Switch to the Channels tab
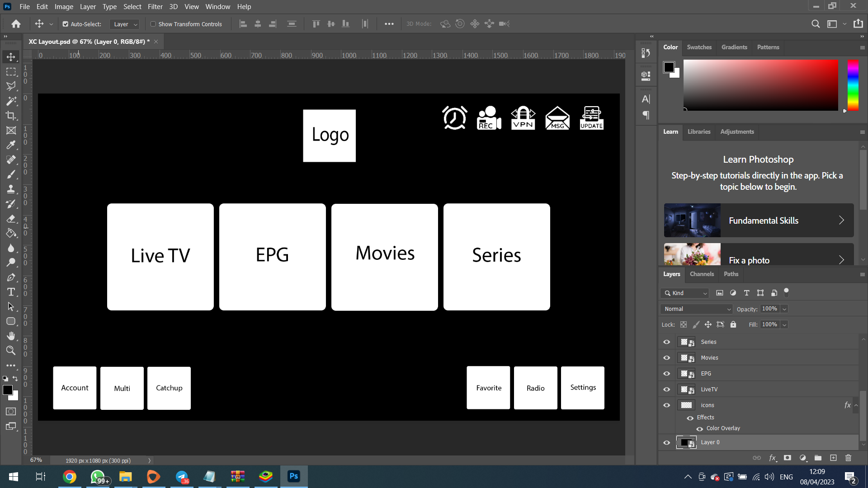 (702, 274)
